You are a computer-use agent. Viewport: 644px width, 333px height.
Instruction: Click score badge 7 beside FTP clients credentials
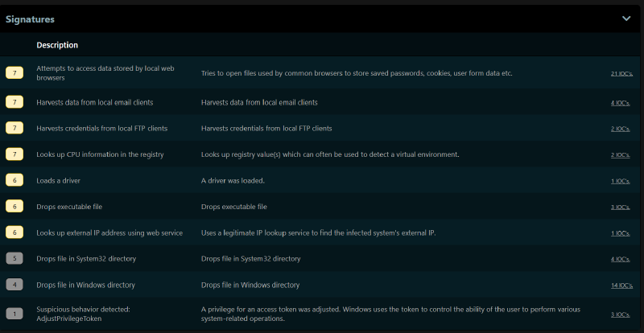click(x=14, y=128)
